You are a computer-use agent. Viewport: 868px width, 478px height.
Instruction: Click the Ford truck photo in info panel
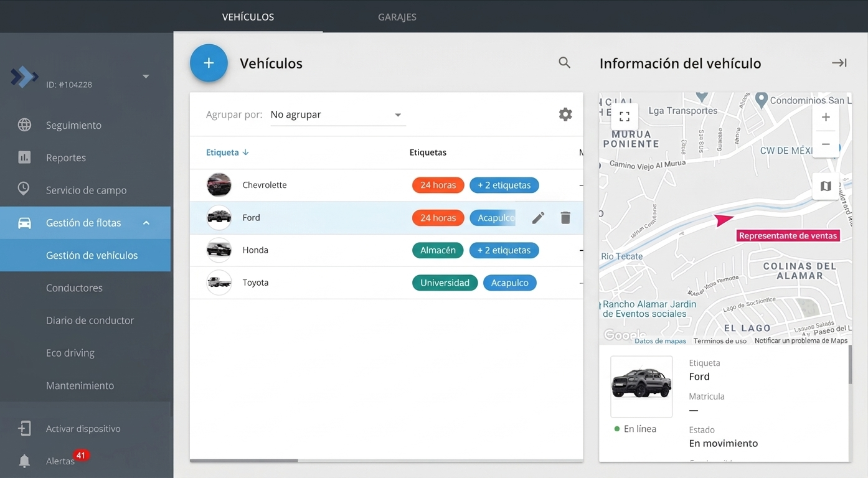tap(641, 387)
